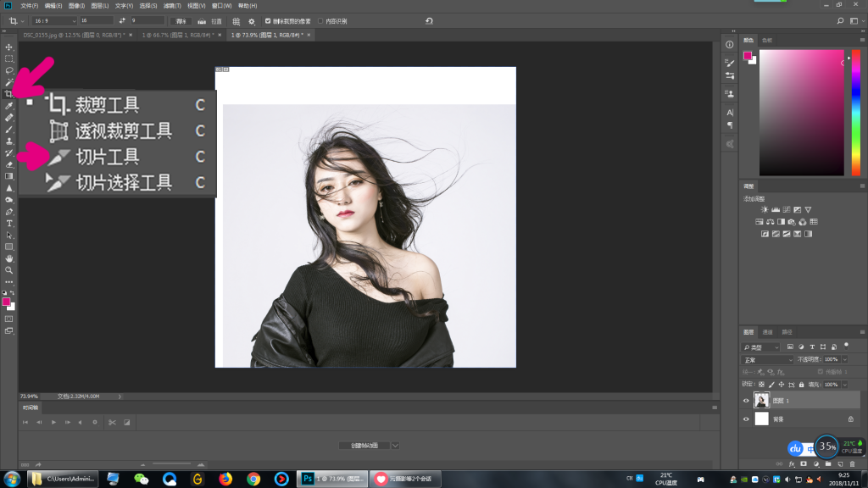Image resolution: width=868 pixels, height=488 pixels.
Task: Open the 16:9 ratio preset dropdown
Action: (54, 20)
